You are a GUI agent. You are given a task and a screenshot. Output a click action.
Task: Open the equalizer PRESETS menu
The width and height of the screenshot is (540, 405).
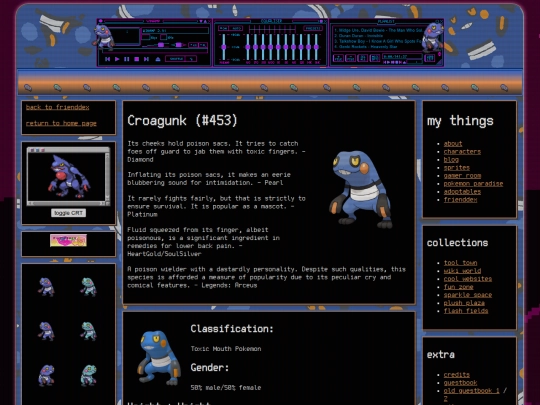pos(313,28)
